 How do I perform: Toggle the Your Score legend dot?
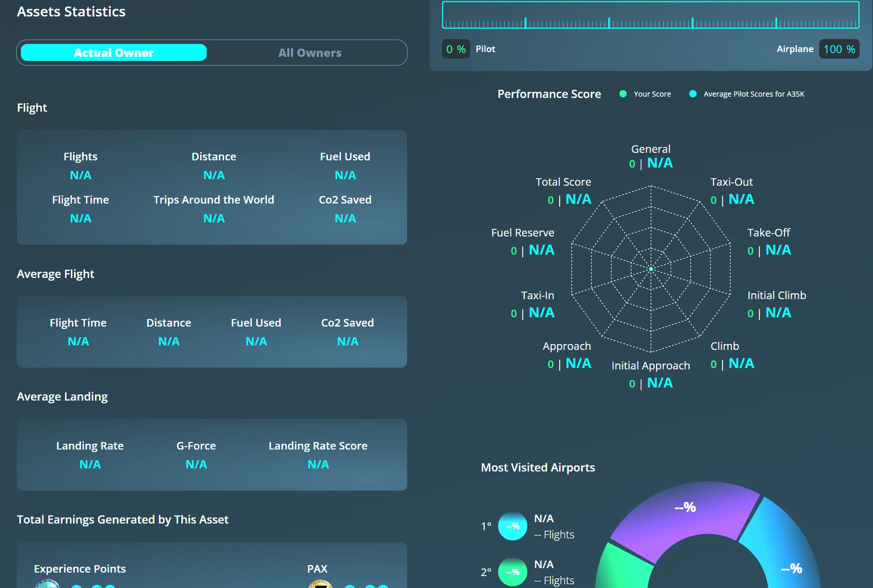[x=623, y=94]
